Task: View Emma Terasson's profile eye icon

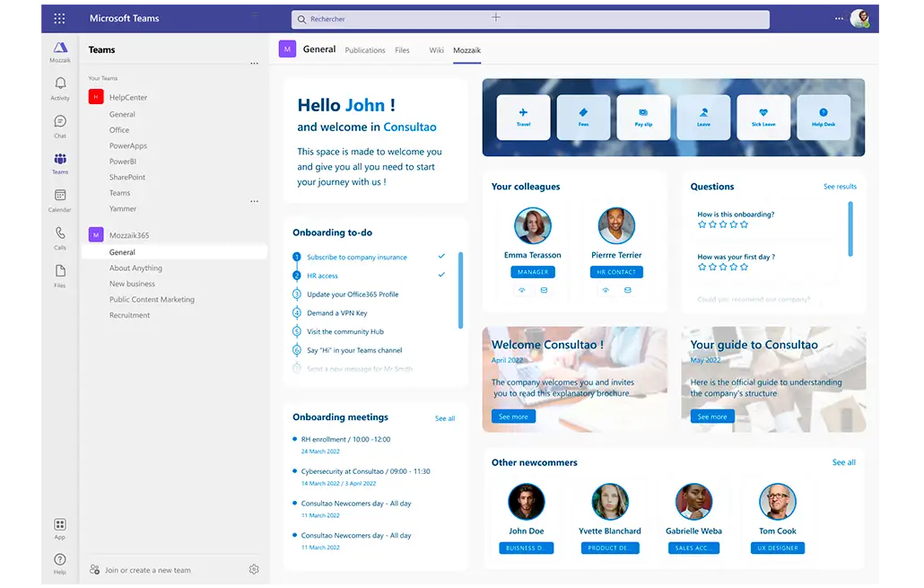Action: (521, 290)
